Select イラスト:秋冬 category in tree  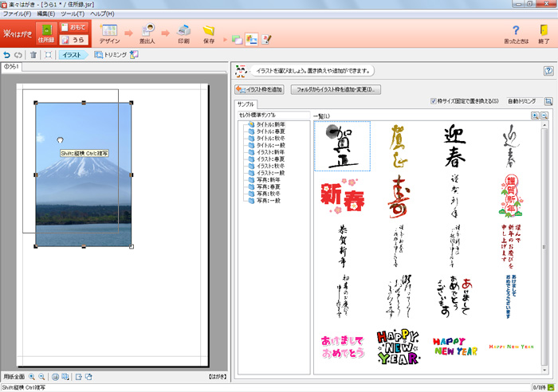click(x=269, y=166)
